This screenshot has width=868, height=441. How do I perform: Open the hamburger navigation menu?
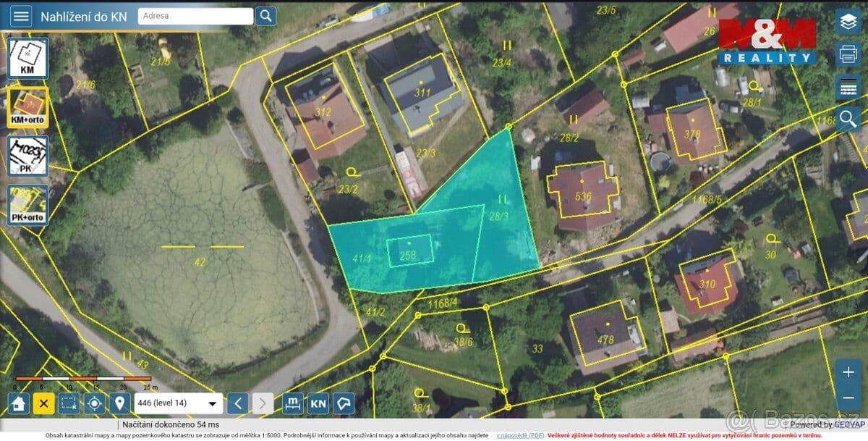[x=20, y=15]
